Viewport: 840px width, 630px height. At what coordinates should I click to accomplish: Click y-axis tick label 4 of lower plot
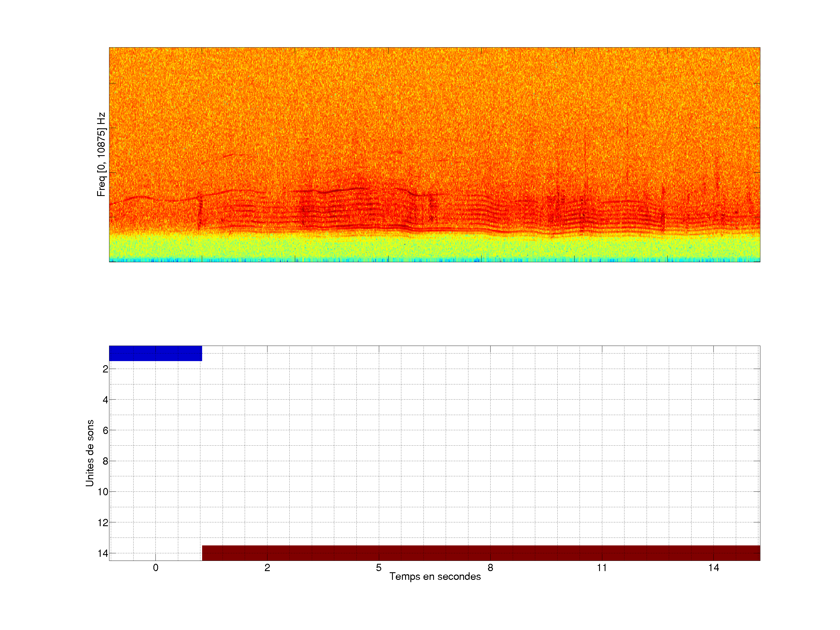pos(105,400)
